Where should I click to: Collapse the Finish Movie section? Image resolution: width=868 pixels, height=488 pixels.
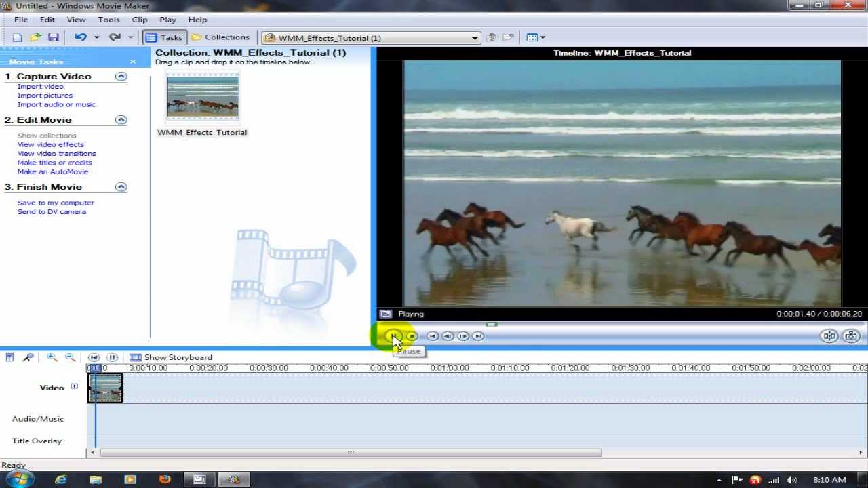121,187
